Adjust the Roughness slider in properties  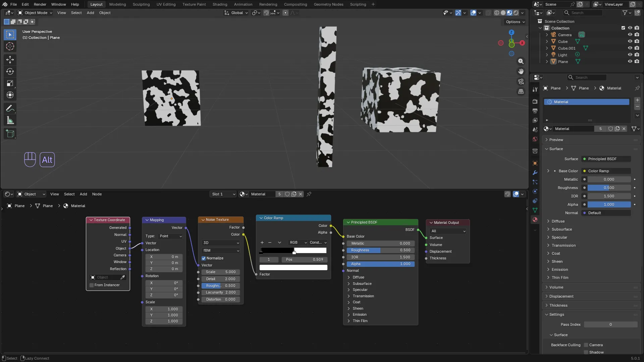click(x=609, y=188)
